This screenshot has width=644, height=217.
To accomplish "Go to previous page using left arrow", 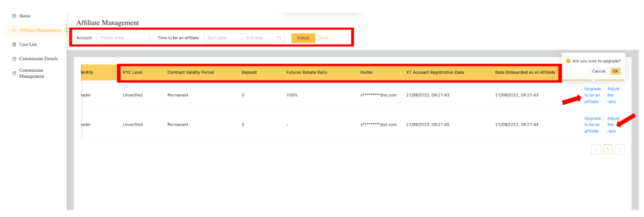I will click(596, 149).
